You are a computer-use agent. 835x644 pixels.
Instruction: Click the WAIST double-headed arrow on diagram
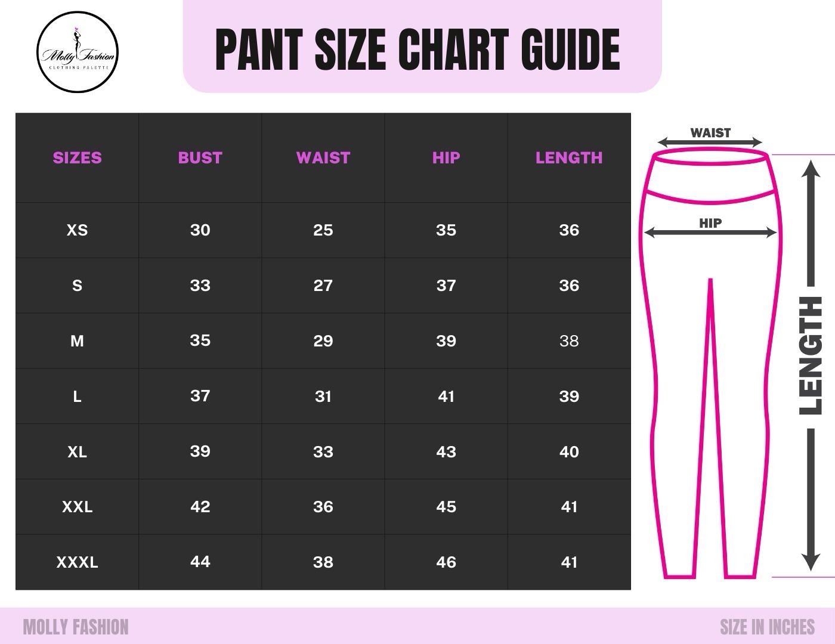click(x=710, y=143)
